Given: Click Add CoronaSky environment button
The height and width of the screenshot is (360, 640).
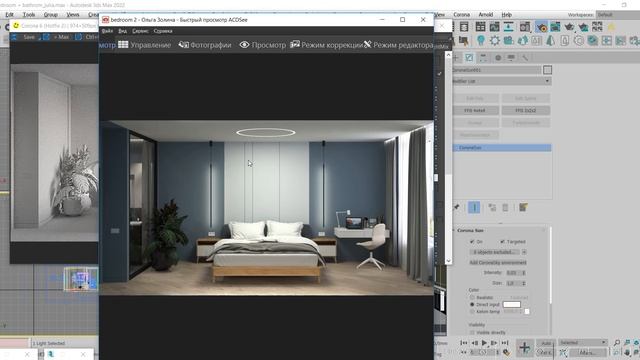Looking at the screenshot, I should tap(498, 262).
